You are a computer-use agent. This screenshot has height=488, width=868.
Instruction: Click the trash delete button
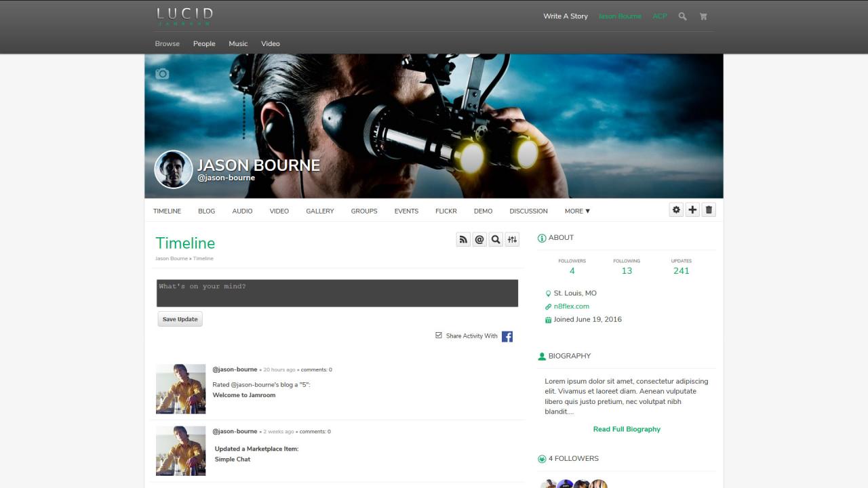[709, 210]
